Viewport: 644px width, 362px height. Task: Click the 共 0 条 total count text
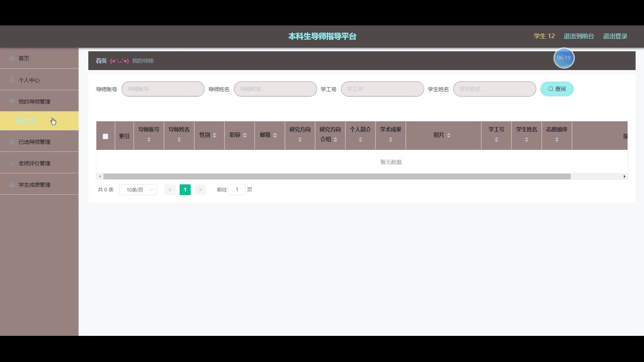pos(106,190)
